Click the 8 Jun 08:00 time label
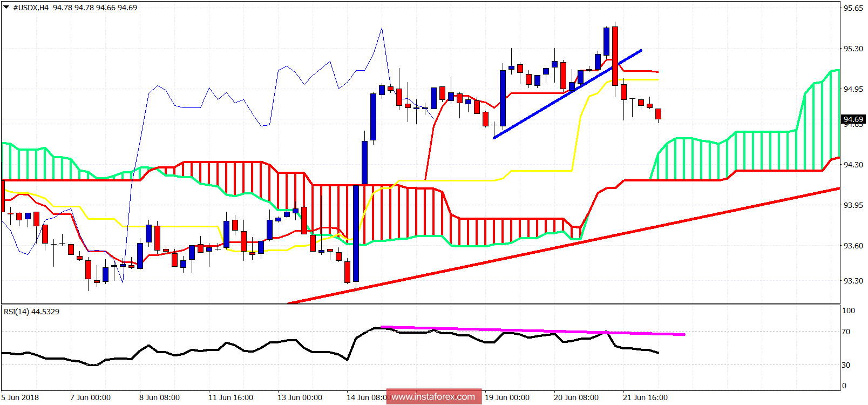 pyautogui.click(x=159, y=397)
